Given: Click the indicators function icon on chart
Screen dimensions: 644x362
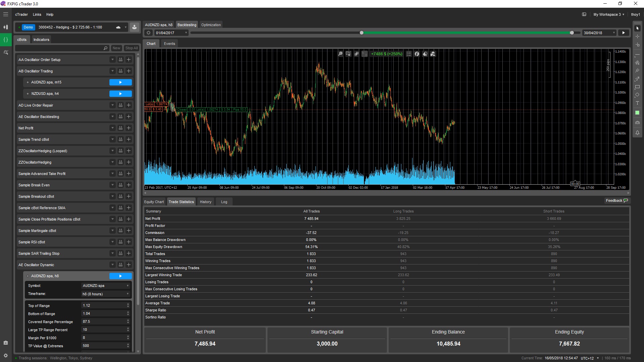Looking at the screenshot, I should (417, 54).
